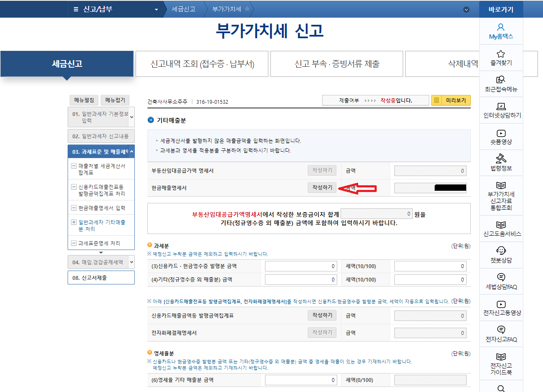Click 메뉴접기 button
The height and width of the screenshot is (392, 543).
pyautogui.click(x=115, y=100)
